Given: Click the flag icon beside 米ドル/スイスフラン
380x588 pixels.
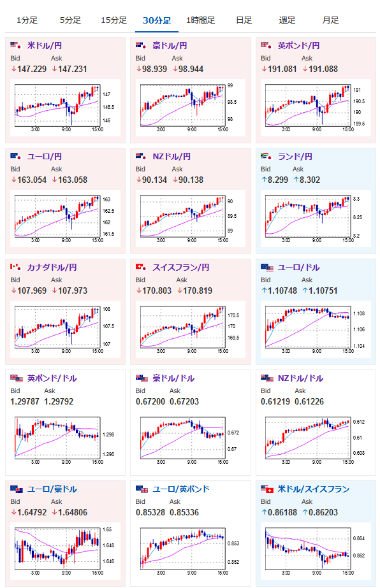Looking at the screenshot, I should tap(267, 489).
